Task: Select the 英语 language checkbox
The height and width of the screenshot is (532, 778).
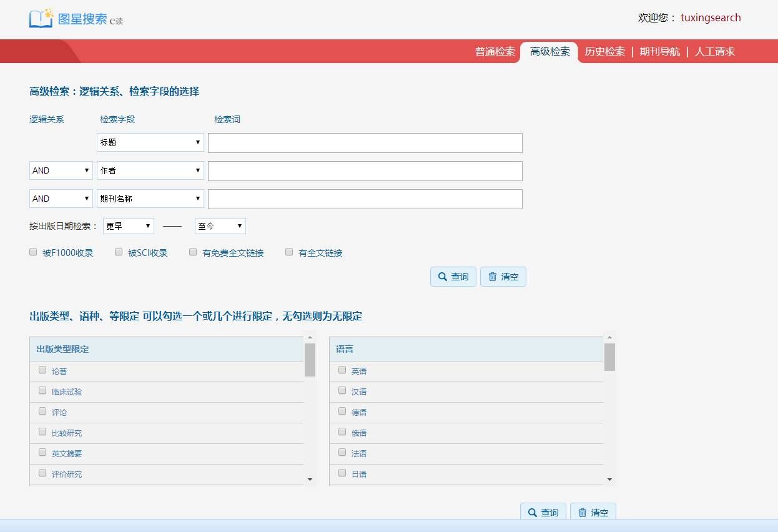Action: pyautogui.click(x=342, y=370)
